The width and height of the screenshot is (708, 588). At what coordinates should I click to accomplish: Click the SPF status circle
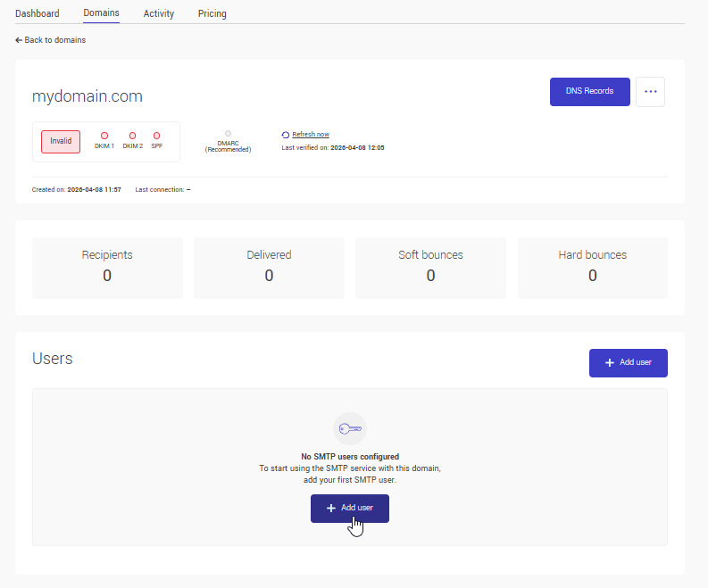tap(156, 136)
